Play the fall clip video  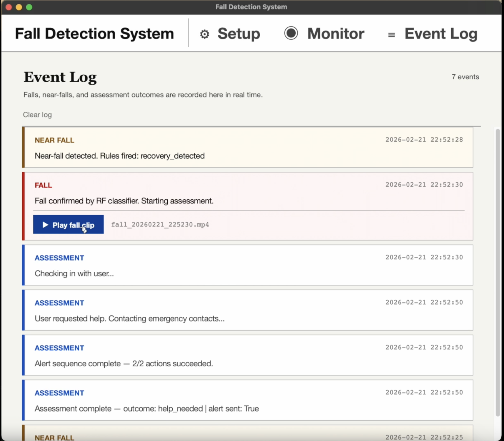click(x=68, y=225)
